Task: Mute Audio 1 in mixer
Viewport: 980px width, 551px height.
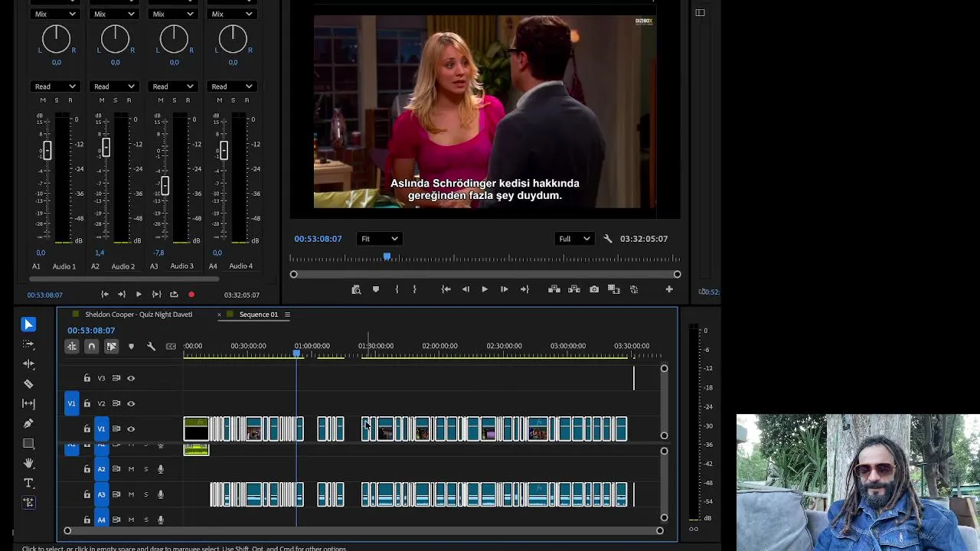Action: click(43, 100)
